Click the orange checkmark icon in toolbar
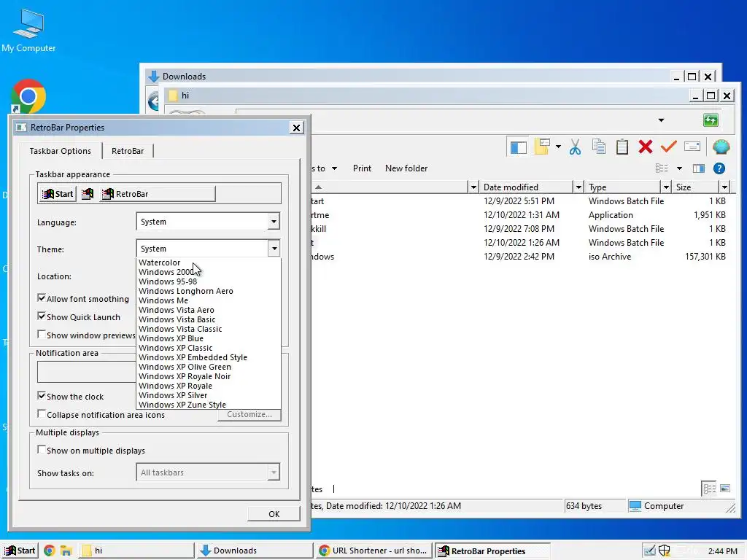 click(669, 146)
